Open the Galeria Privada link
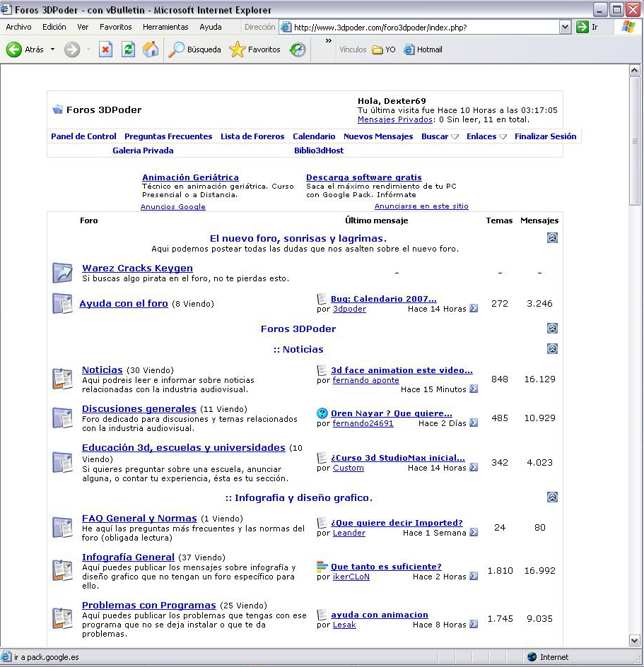644x667 pixels. [143, 150]
